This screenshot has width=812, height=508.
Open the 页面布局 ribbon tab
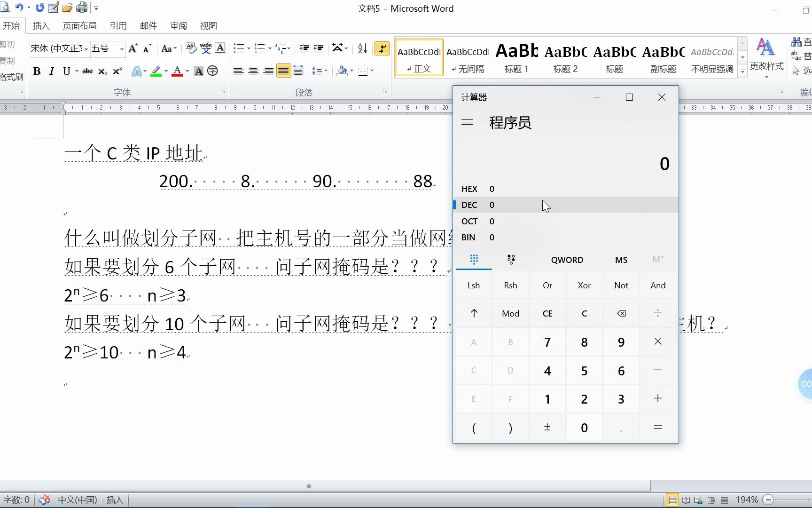pyautogui.click(x=80, y=26)
